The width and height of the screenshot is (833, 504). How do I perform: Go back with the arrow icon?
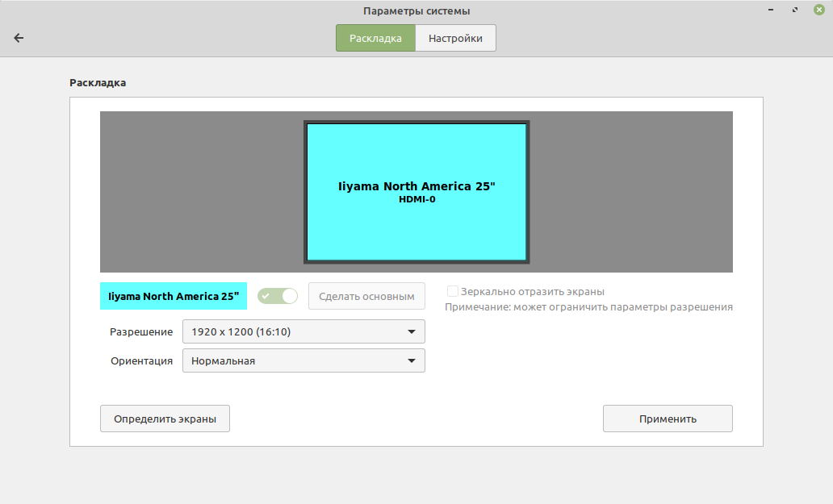point(19,38)
